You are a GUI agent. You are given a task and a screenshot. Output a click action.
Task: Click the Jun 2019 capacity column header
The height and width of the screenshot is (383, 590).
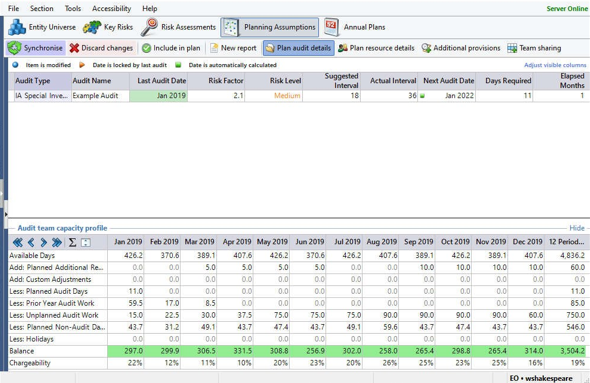[x=308, y=242]
